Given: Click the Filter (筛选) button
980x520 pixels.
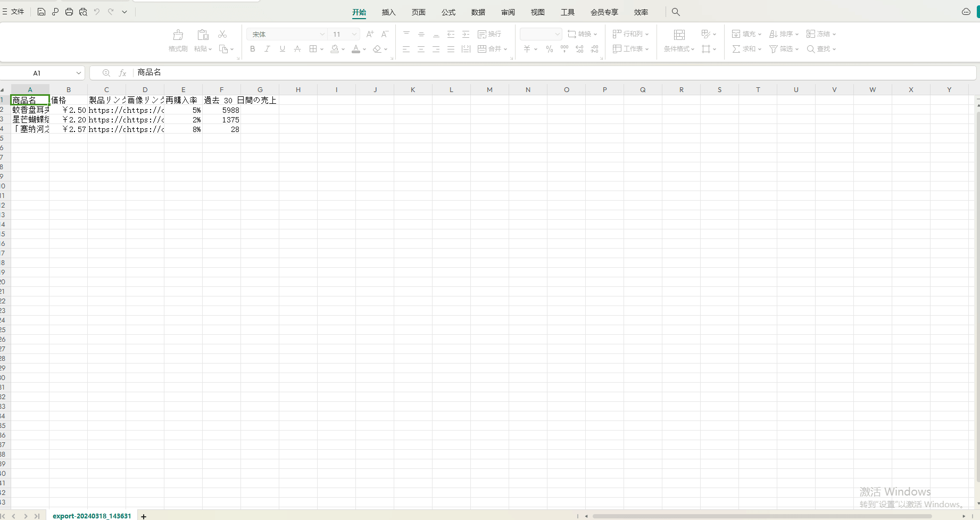Looking at the screenshot, I should click(x=784, y=49).
